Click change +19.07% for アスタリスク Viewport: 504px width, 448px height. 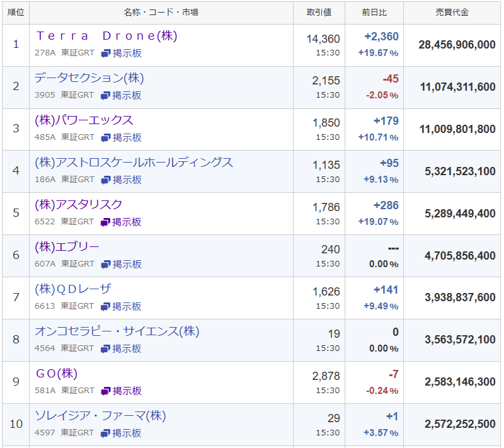pos(379,222)
